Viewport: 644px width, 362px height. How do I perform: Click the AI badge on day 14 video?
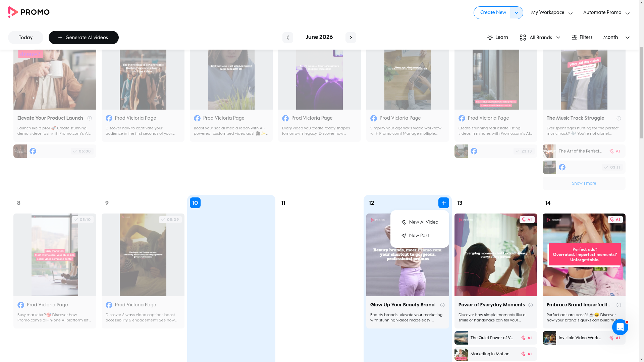click(x=615, y=220)
